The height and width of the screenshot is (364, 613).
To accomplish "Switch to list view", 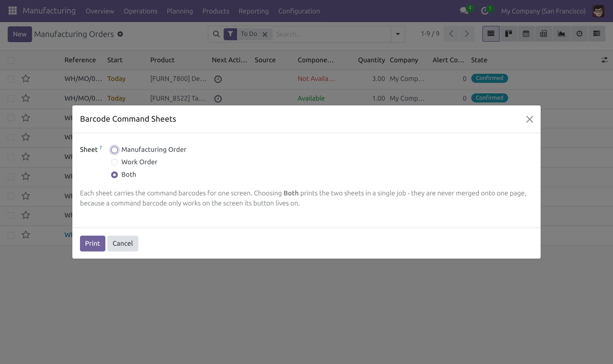I will (x=491, y=34).
